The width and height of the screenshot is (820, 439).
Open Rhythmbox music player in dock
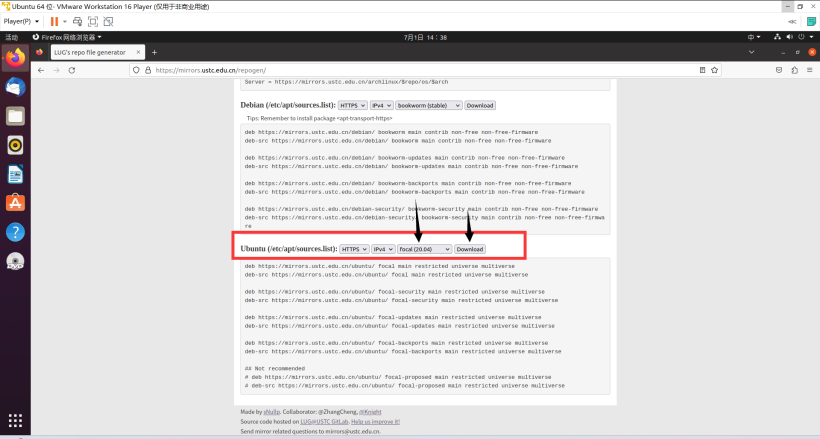[15, 145]
